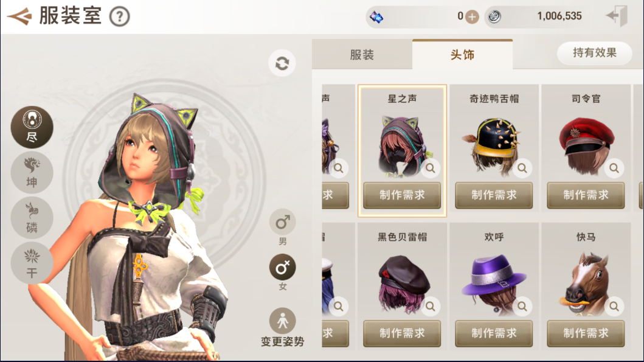Switch to the 头饰 tab

(x=462, y=55)
